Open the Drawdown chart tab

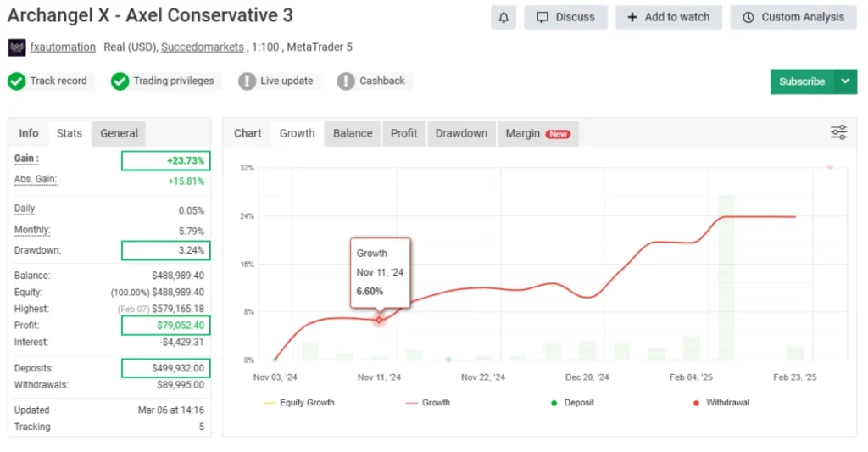(461, 133)
